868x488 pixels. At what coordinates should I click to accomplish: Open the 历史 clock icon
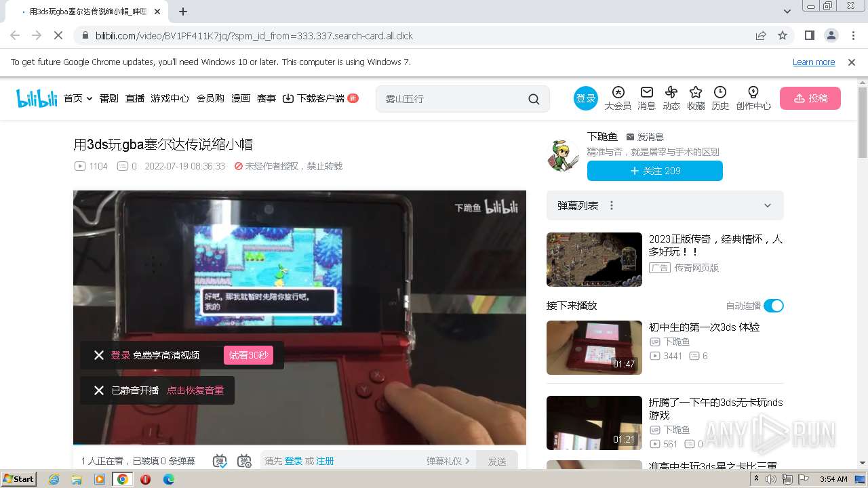pos(720,98)
